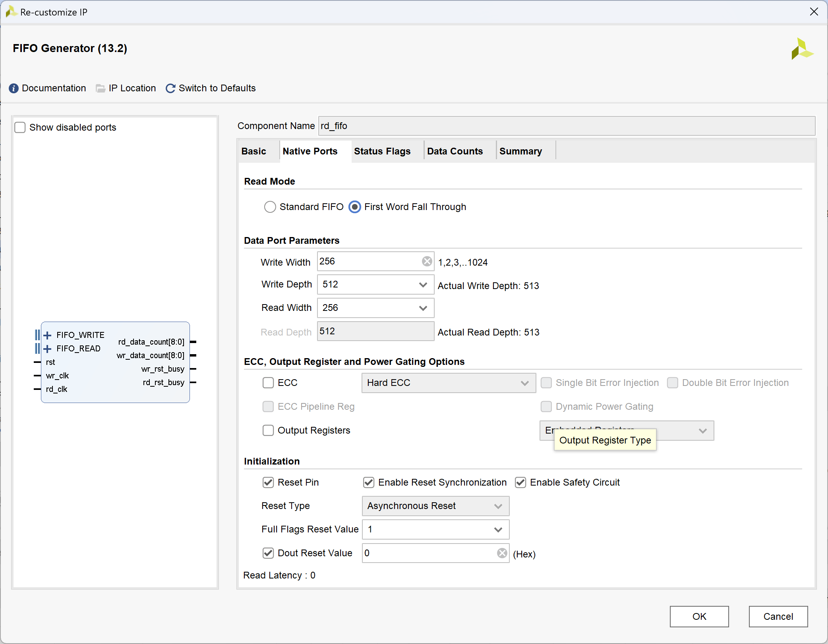The width and height of the screenshot is (828, 644).
Task: Expand the FIFO_READ interface plus icon
Action: coord(47,349)
